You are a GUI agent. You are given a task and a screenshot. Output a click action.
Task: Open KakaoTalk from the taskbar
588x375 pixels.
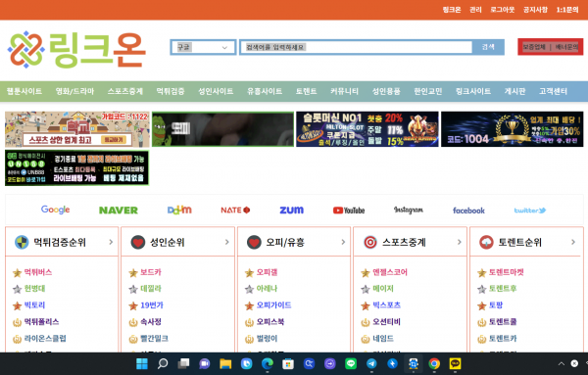[x=455, y=363]
